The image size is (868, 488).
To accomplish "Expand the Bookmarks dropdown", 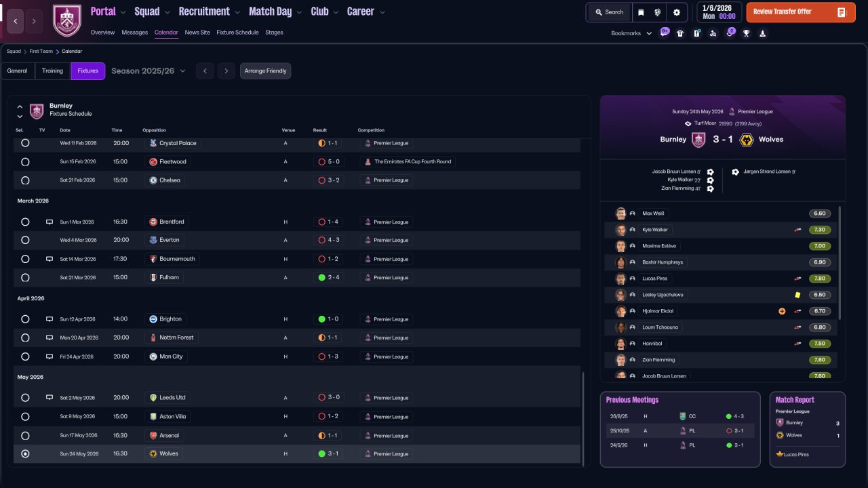I will (631, 33).
